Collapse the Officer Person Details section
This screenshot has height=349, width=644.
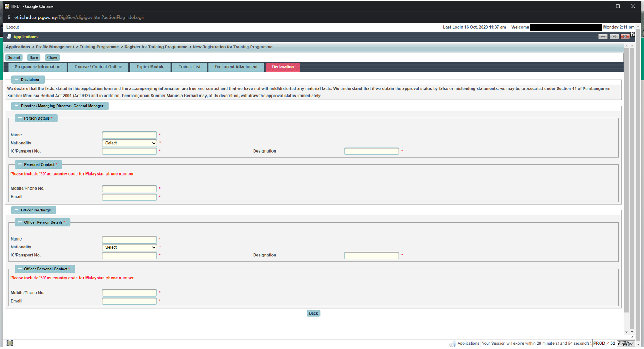[x=20, y=222]
